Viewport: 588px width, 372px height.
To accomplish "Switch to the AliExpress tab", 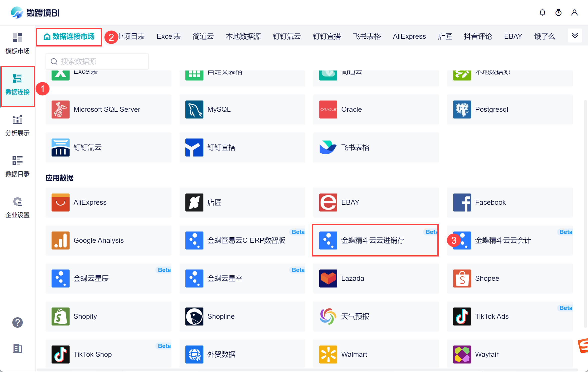I will point(409,36).
